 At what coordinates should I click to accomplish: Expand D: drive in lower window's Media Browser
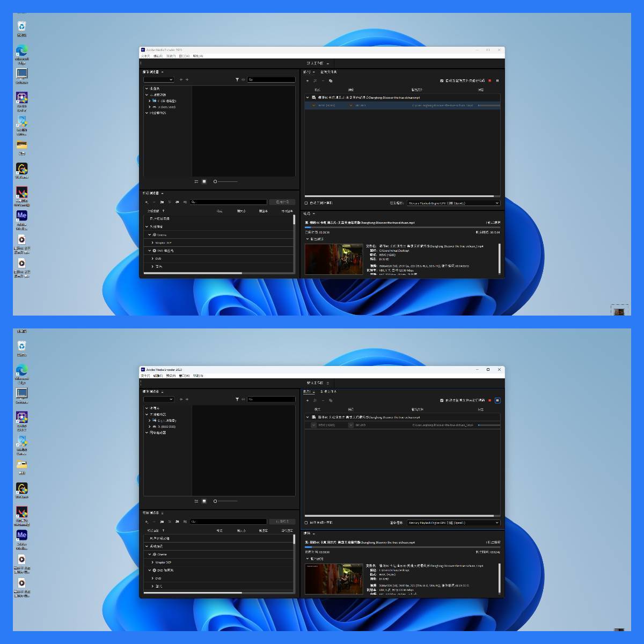pyautogui.click(x=150, y=427)
